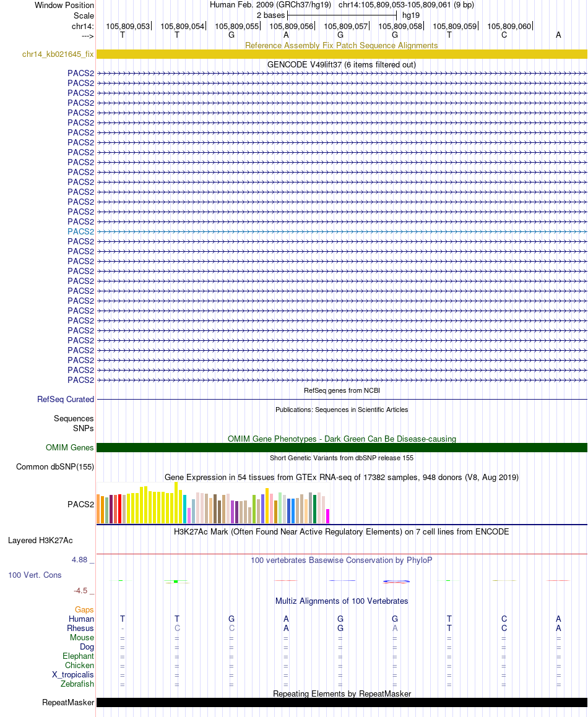Select the Chicken alignment row label
This screenshot has height=717, width=588.
point(79,665)
